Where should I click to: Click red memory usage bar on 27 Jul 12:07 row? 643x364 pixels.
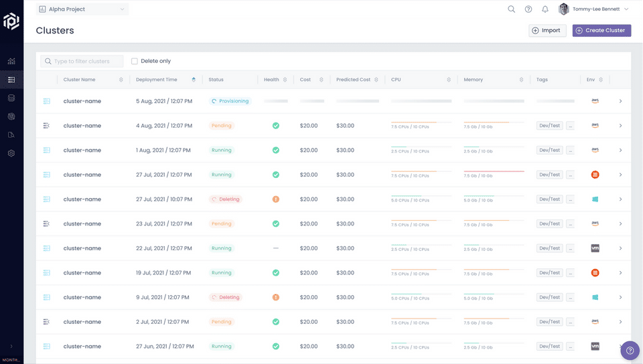pyautogui.click(x=494, y=171)
